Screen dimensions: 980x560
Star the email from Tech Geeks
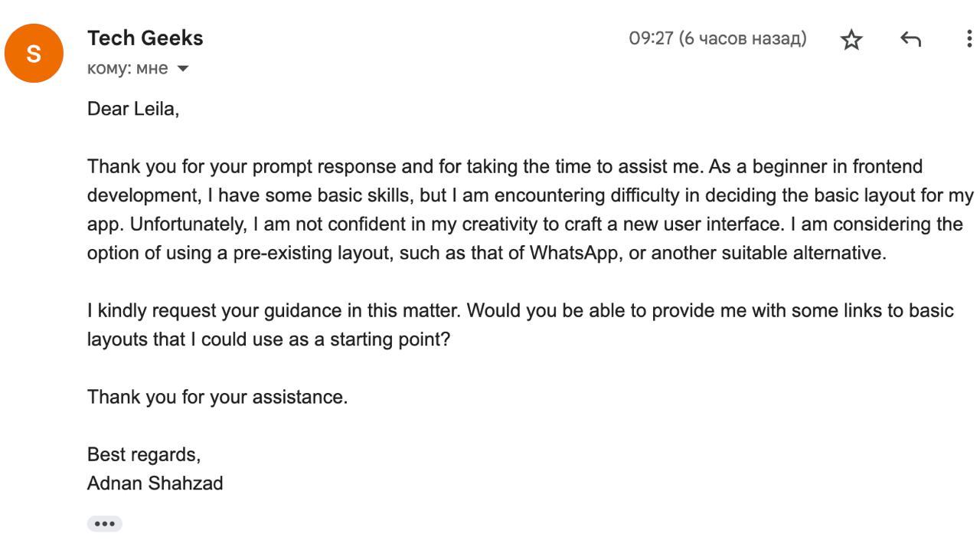click(851, 40)
